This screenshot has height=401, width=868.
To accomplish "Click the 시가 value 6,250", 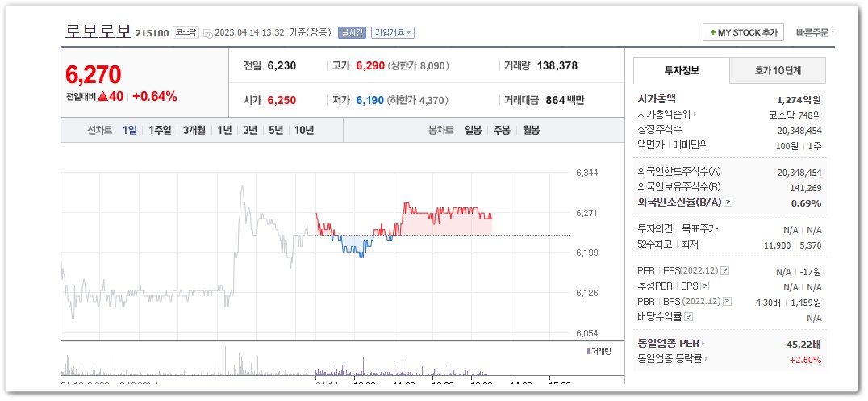I will pyautogui.click(x=282, y=100).
